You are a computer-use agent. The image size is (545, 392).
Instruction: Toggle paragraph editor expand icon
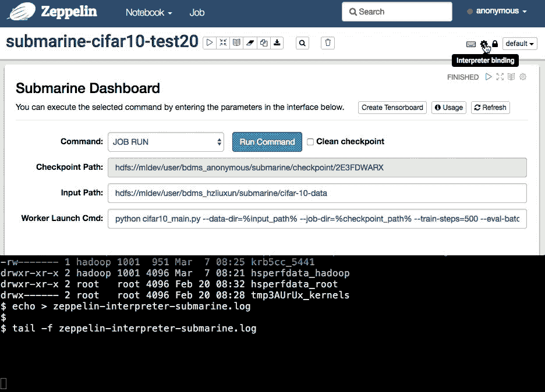tap(500, 77)
